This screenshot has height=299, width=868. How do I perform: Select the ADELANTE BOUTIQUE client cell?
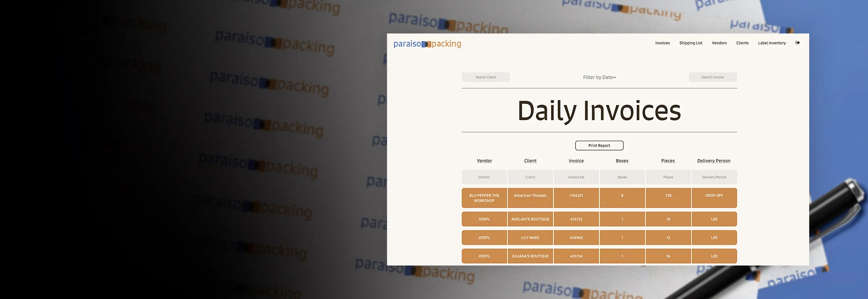coord(530,219)
